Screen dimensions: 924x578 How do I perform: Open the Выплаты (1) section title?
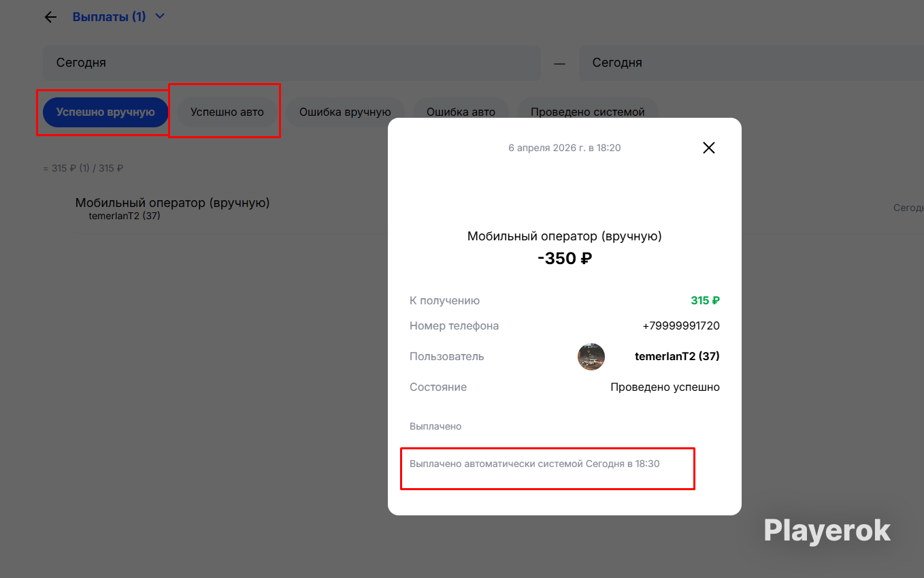[109, 16]
